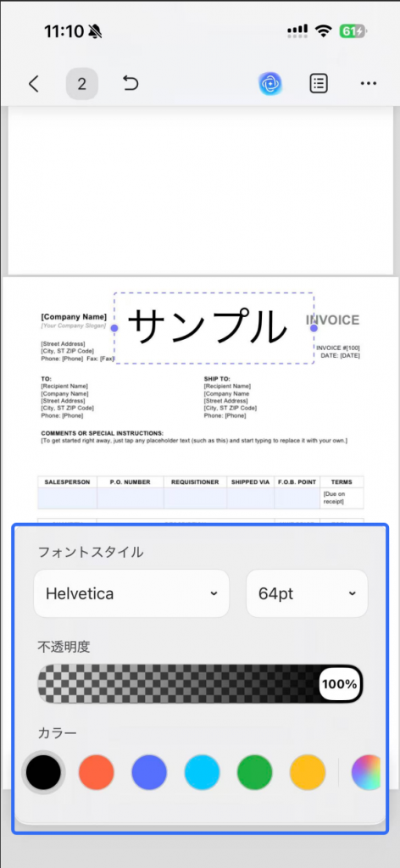
Task: Select the yellow color swatch
Action: pyautogui.click(x=308, y=771)
